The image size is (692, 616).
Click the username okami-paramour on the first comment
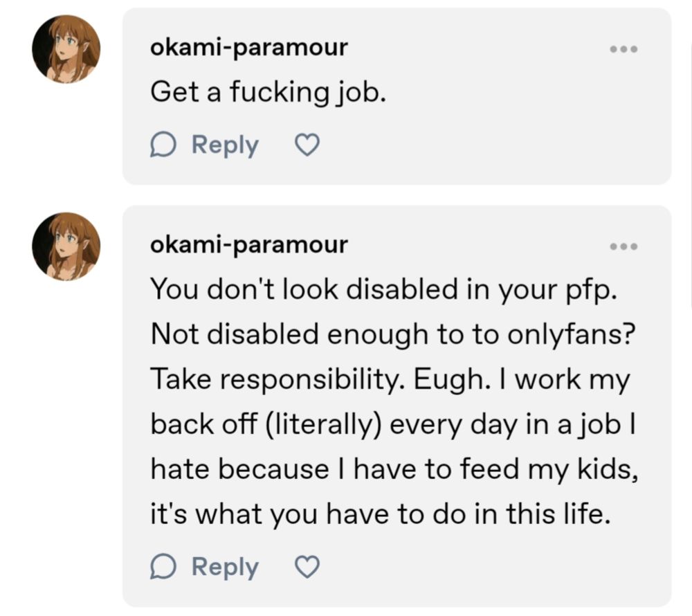click(250, 48)
